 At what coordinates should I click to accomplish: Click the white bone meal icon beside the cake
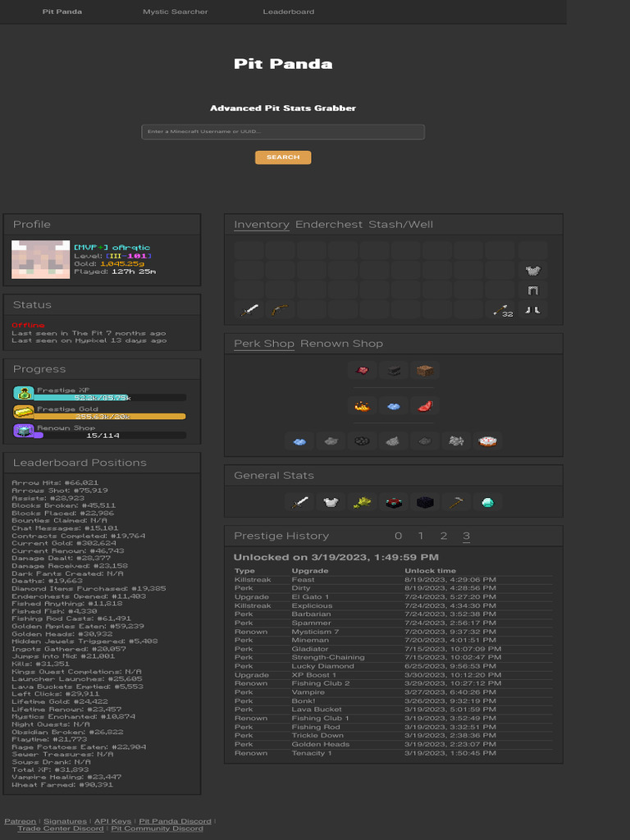(x=456, y=441)
